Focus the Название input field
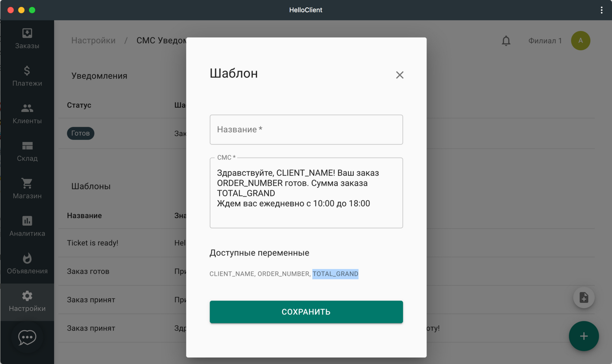Screen dimensions: 612x364 [306, 130]
